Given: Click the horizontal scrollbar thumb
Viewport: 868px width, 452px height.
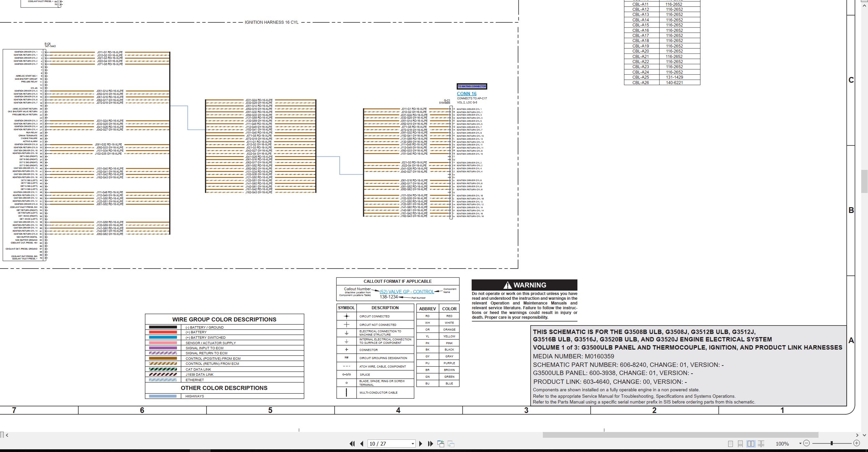Looking at the screenshot, I should coord(680,435).
